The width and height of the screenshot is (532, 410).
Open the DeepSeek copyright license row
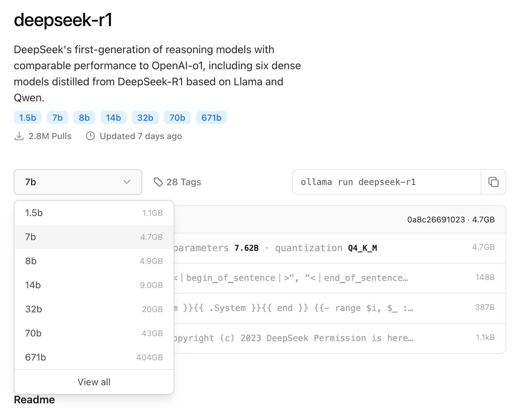click(x=335, y=338)
